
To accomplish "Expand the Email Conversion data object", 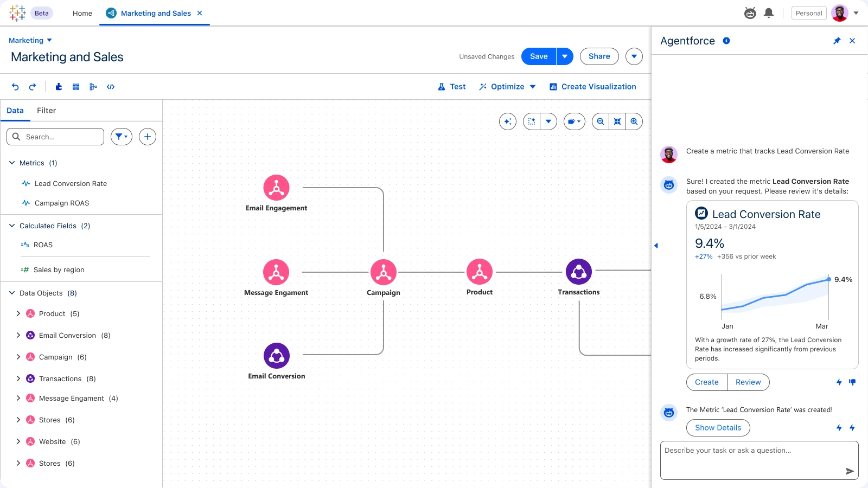I will click(18, 335).
